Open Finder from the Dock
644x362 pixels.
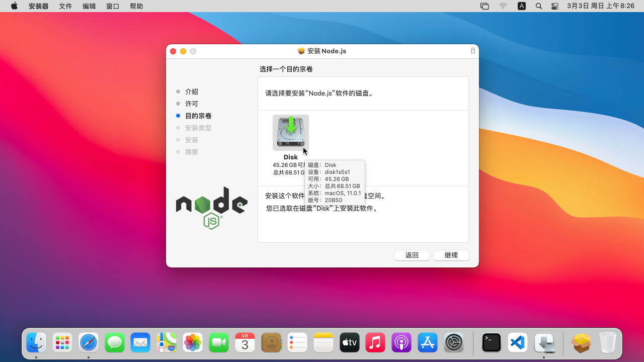tap(36, 343)
